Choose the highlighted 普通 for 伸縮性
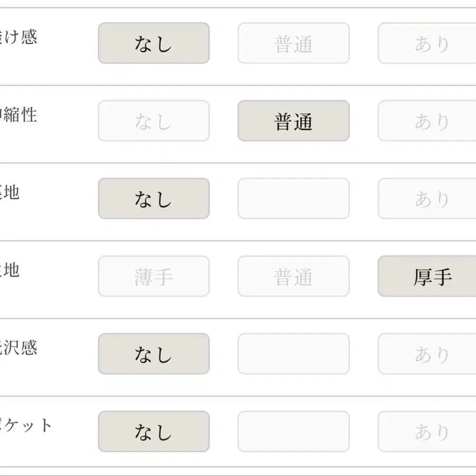The width and height of the screenshot is (476, 476). coord(294,121)
